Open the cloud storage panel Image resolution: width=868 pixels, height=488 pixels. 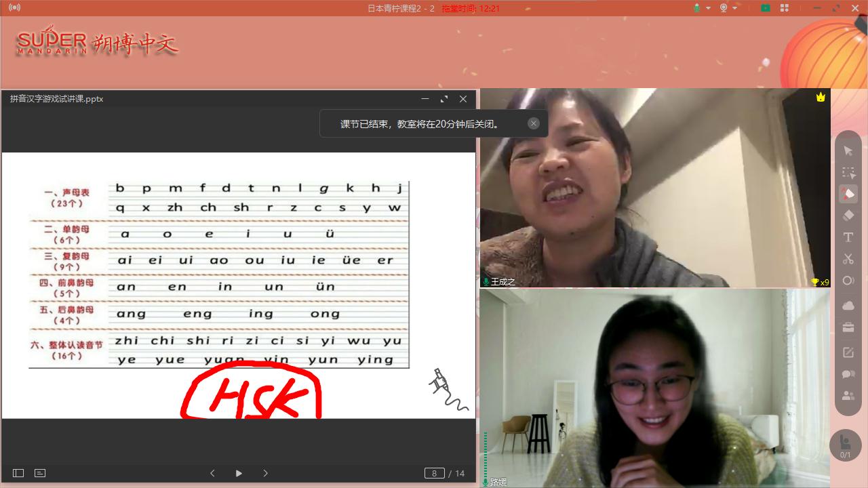coord(848,306)
